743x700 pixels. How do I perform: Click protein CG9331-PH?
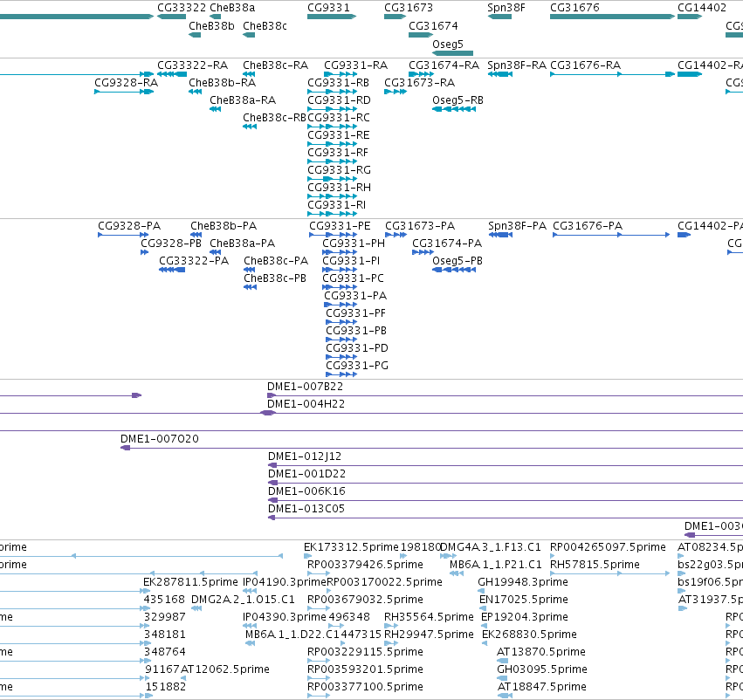(x=340, y=252)
